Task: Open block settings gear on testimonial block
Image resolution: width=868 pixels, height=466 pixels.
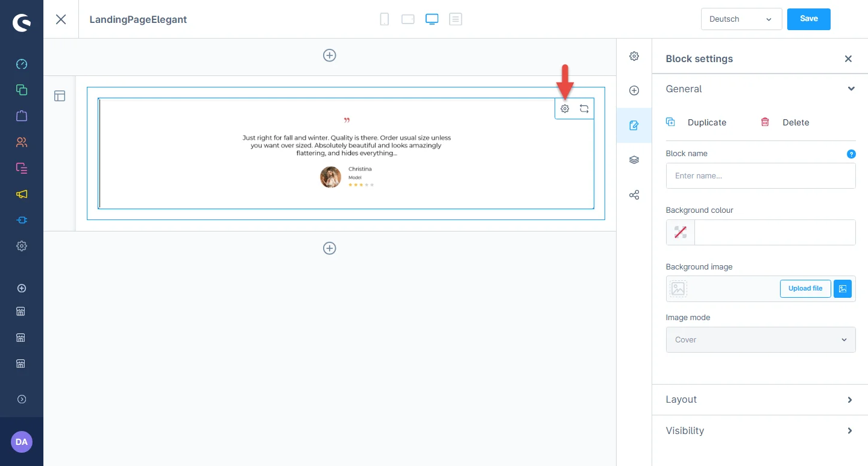Action: pos(565,109)
